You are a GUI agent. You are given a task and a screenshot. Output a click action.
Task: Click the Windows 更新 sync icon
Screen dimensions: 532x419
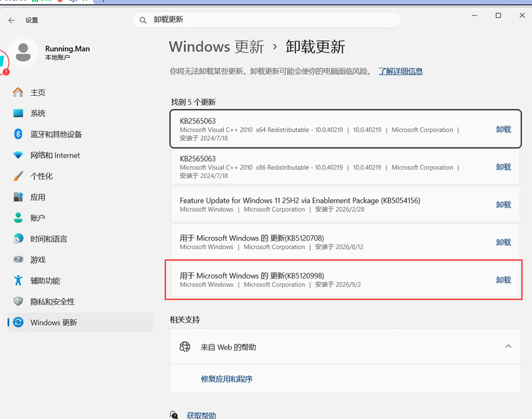click(18, 322)
